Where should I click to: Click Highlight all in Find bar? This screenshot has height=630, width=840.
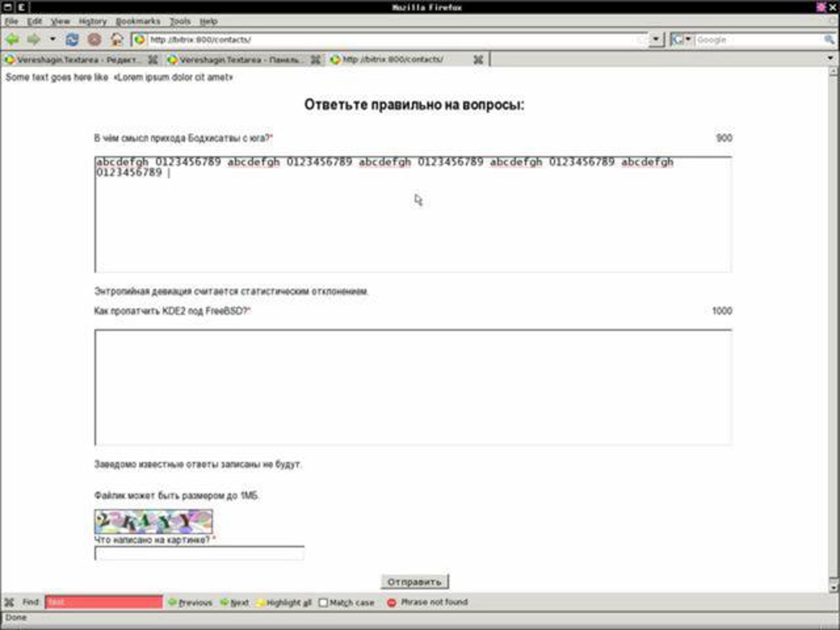point(284,603)
